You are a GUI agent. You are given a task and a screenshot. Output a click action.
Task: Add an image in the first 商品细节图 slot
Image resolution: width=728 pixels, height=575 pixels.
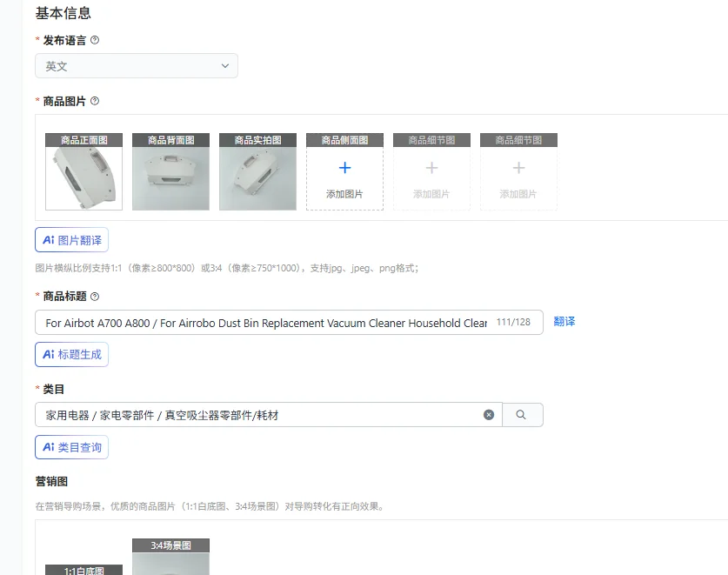point(431,172)
